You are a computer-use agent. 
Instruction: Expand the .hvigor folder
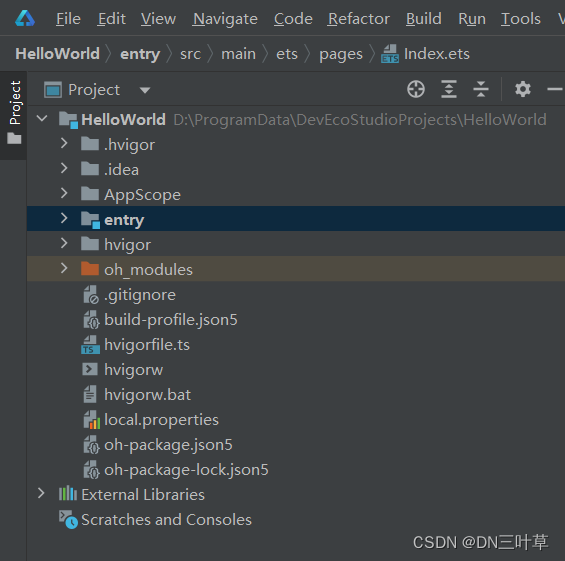pos(64,143)
